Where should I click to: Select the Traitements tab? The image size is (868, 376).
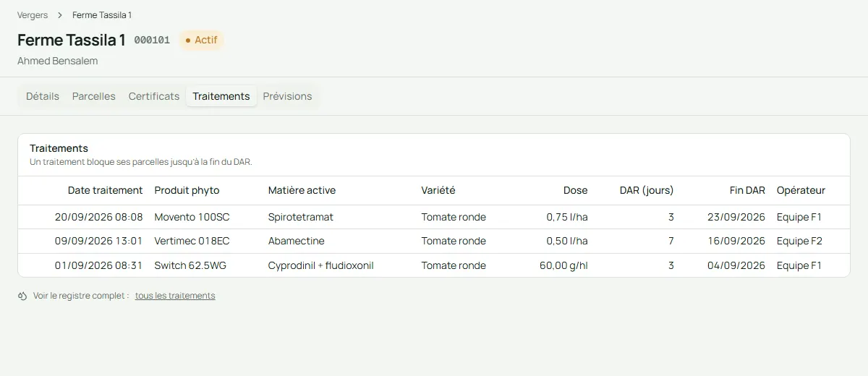point(221,96)
